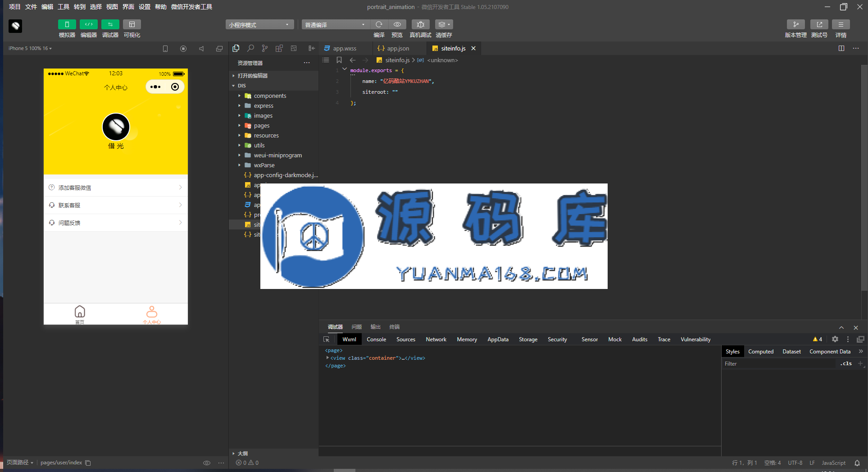This screenshot has width=868, height=472.
Task: Expand the components folder
Action: (x=273, y=96)
